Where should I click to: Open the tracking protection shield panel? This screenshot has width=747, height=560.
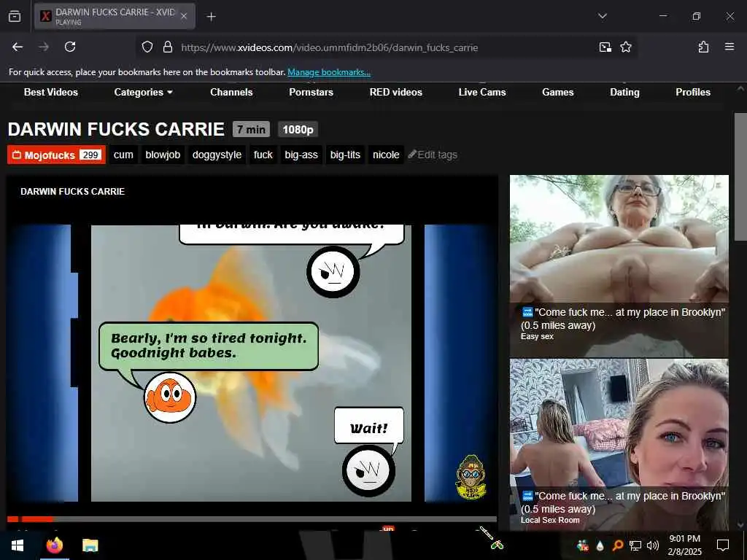(147, 47)
